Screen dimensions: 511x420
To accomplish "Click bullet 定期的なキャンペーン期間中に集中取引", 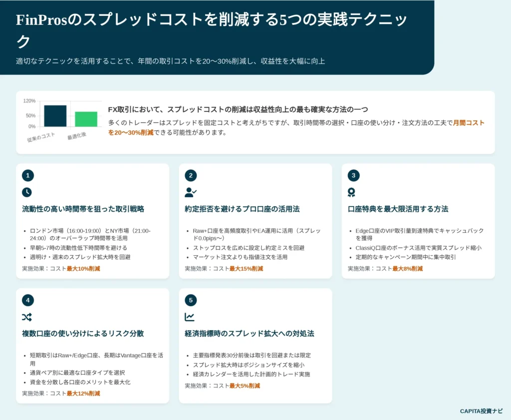I will coord(406,257).
